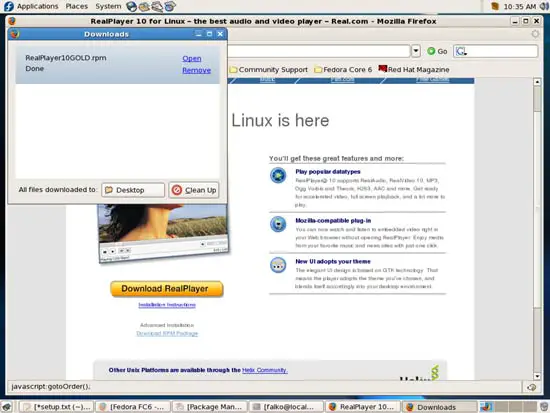This screenshot has width=550, height=413.
Task: Click the Download RPM Package link
Action: 167,333
